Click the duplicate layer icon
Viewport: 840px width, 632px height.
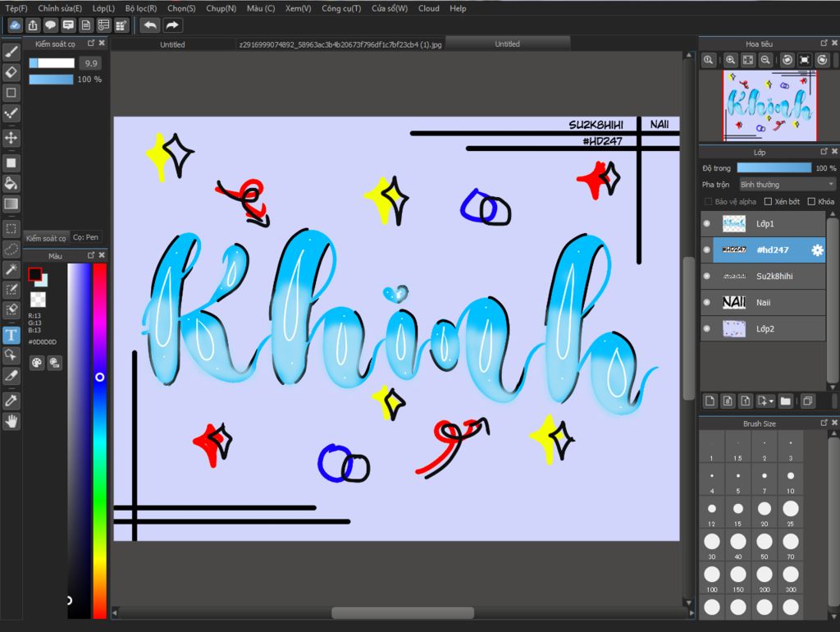click(x=808, y=401)
